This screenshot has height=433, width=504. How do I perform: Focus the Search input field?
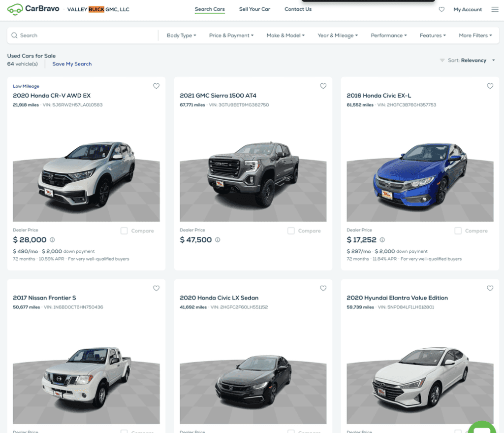pos(83,35)
